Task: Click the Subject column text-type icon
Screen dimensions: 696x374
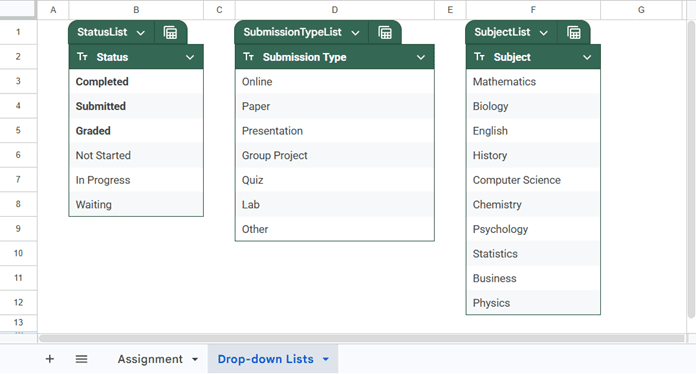Action: [x=479, y=57]
